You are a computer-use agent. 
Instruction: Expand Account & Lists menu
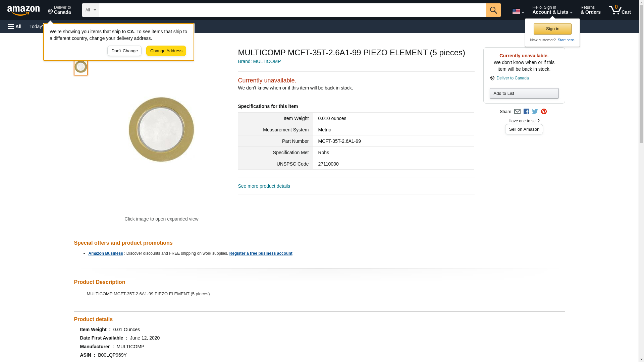click(x=552, y=10)
